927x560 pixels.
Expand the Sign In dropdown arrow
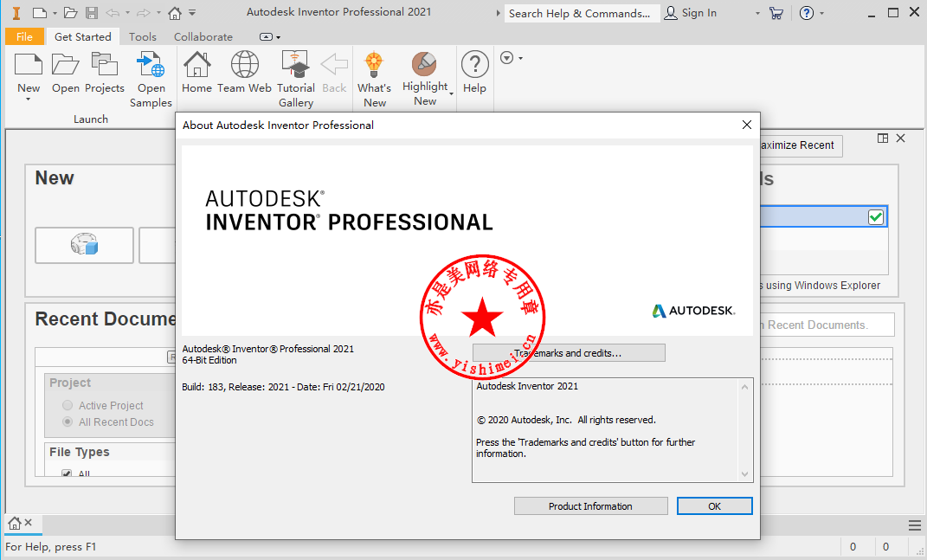[x=757, y=13]
